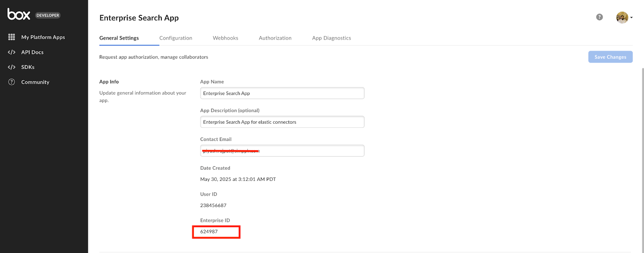This screenshot has width=644, height=253.
Task: Click the DEVELOPER badge beside the logo
Action: (48, 15)
